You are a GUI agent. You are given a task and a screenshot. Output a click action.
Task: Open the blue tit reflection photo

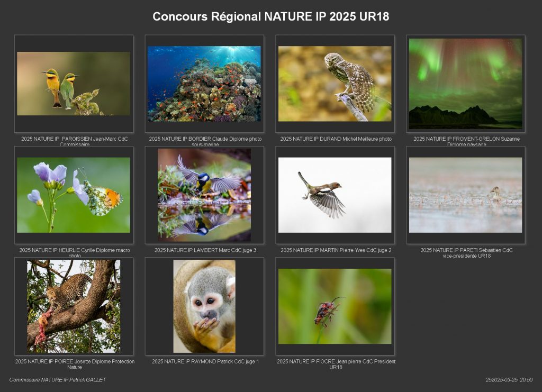coord(204,195)
